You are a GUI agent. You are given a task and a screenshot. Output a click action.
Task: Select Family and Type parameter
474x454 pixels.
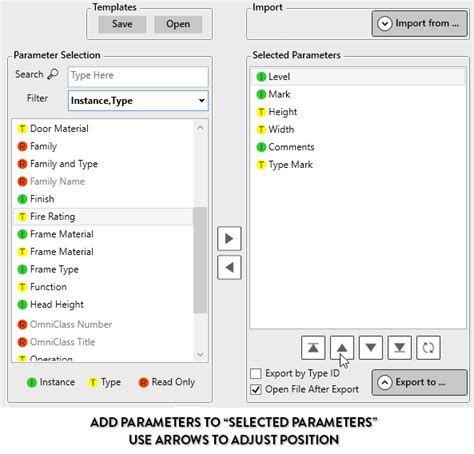103,164
